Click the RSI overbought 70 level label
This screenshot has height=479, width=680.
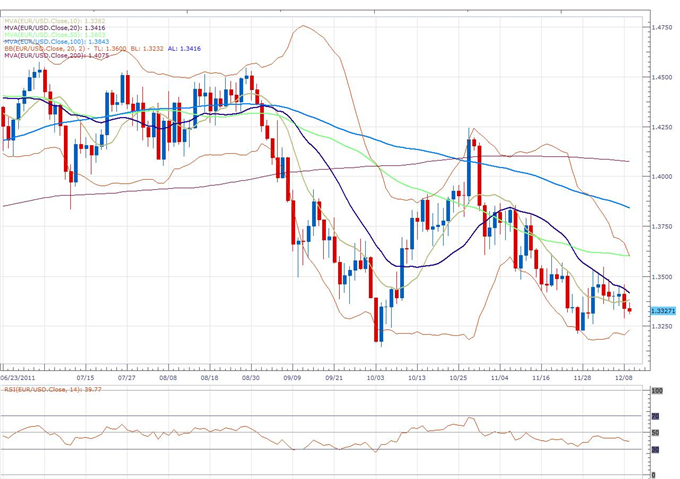pos(655,416)
